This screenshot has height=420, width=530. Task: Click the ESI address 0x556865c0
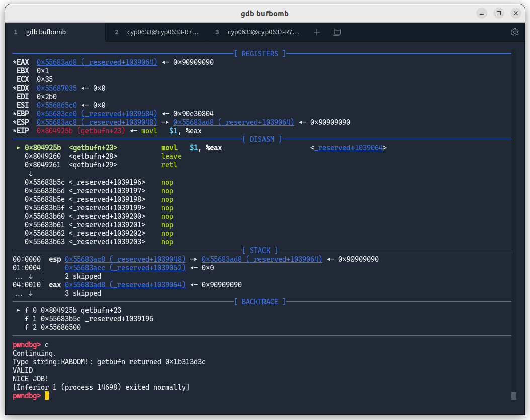[57, 105]
